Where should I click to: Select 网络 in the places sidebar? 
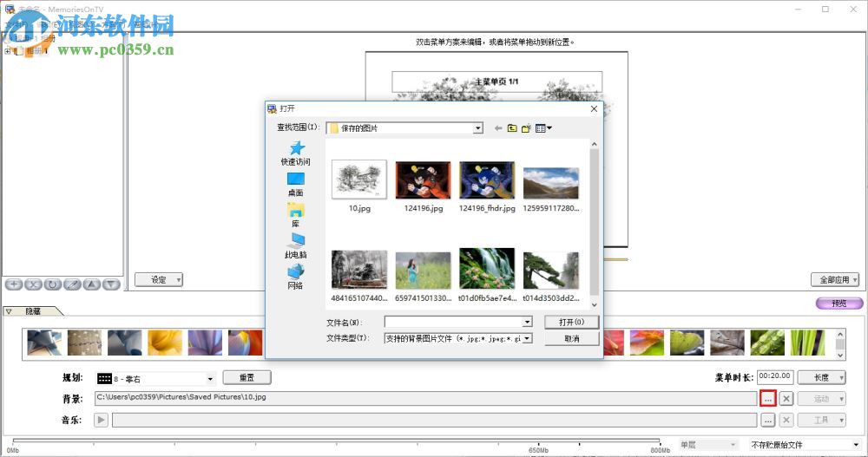click(296, 277)
